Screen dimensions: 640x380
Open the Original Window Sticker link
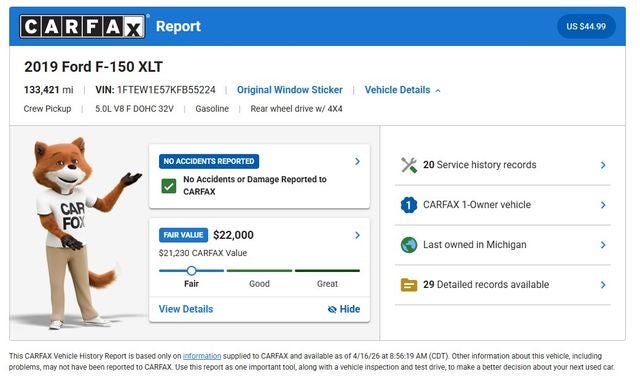[290, 90]
